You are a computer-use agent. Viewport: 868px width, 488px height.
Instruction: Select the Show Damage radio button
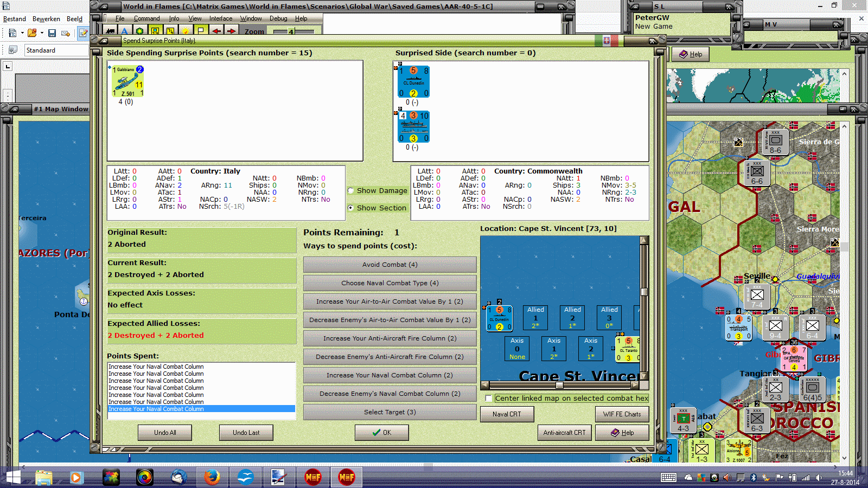pyautogui.click(x=350, y=191)
